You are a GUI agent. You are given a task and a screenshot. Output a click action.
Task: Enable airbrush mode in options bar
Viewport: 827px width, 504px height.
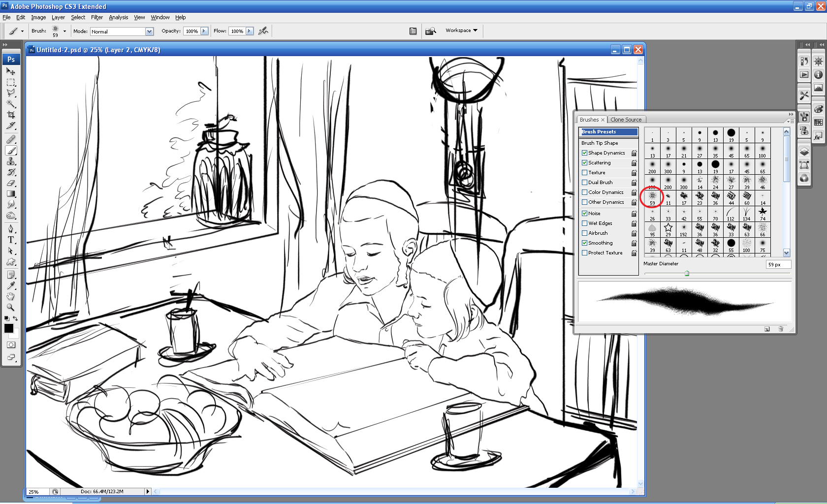click(263, 31)
